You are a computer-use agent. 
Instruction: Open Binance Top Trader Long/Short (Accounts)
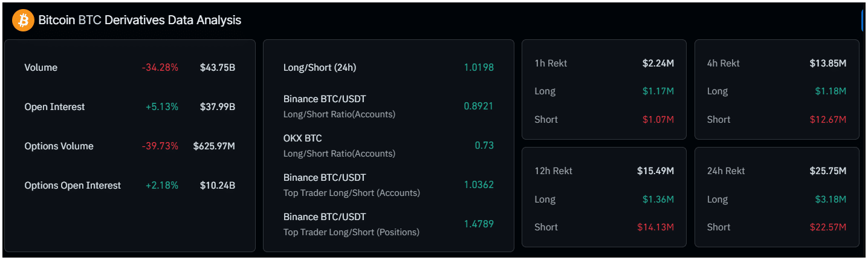click(388, 185)
